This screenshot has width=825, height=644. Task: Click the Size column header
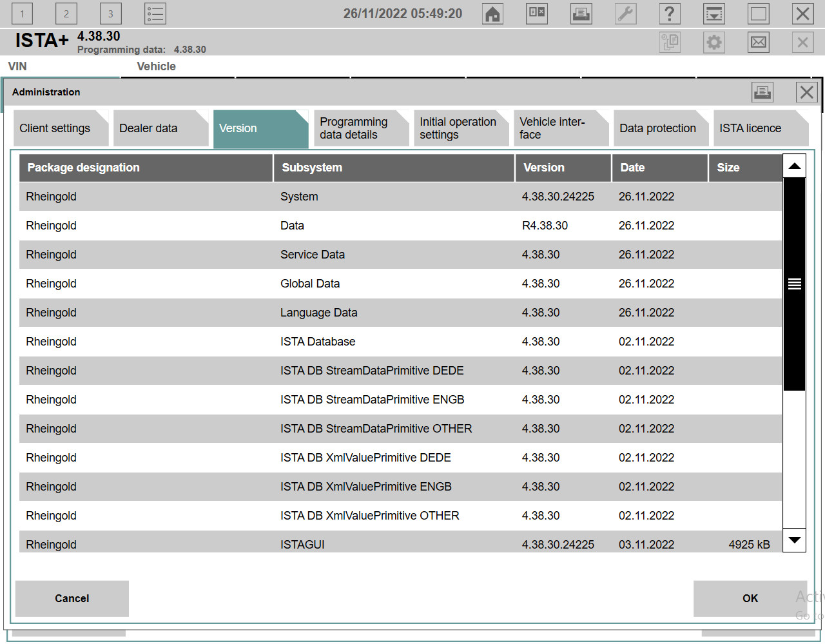pos(746,168)
